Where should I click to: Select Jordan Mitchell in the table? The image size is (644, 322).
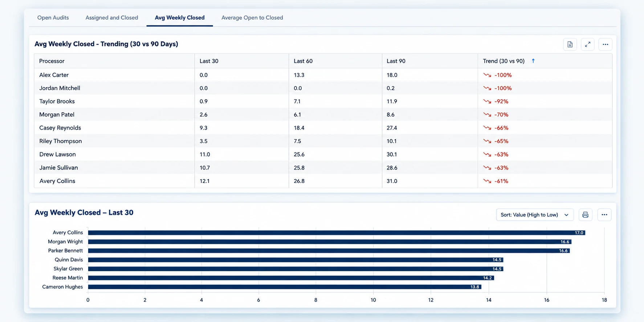pos(60,88)
